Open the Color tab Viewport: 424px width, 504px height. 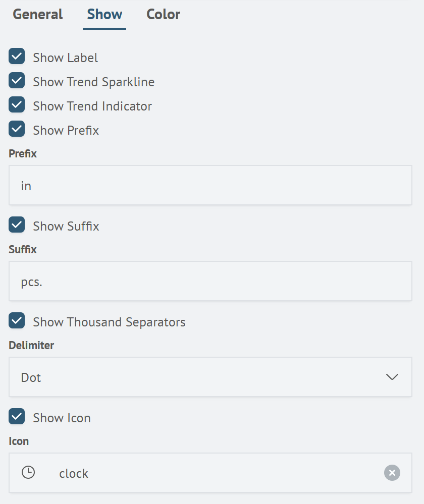point(163,15)
